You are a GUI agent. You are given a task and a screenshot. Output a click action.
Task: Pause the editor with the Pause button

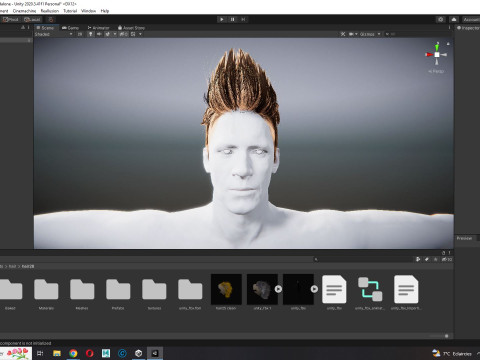click(x=232, y=19)
